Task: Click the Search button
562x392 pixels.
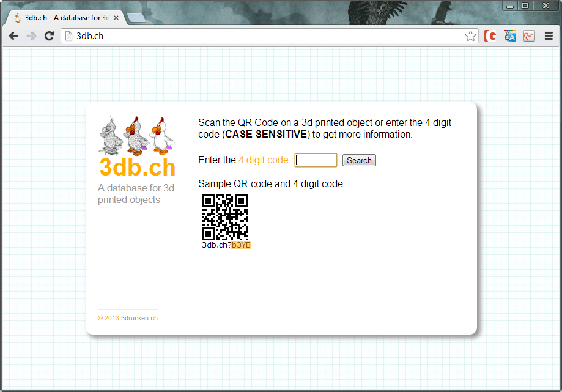Action: [x=359, y=160]
